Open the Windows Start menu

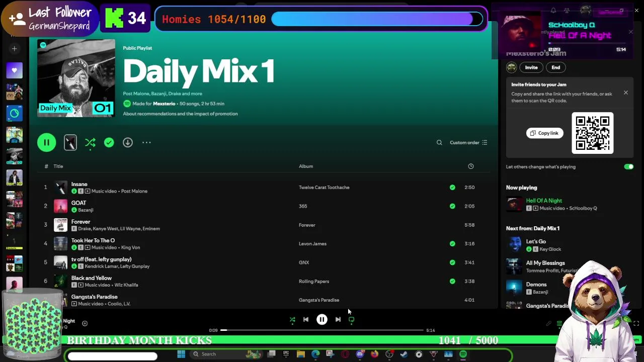pyautogui.click(x=181, y=354)
